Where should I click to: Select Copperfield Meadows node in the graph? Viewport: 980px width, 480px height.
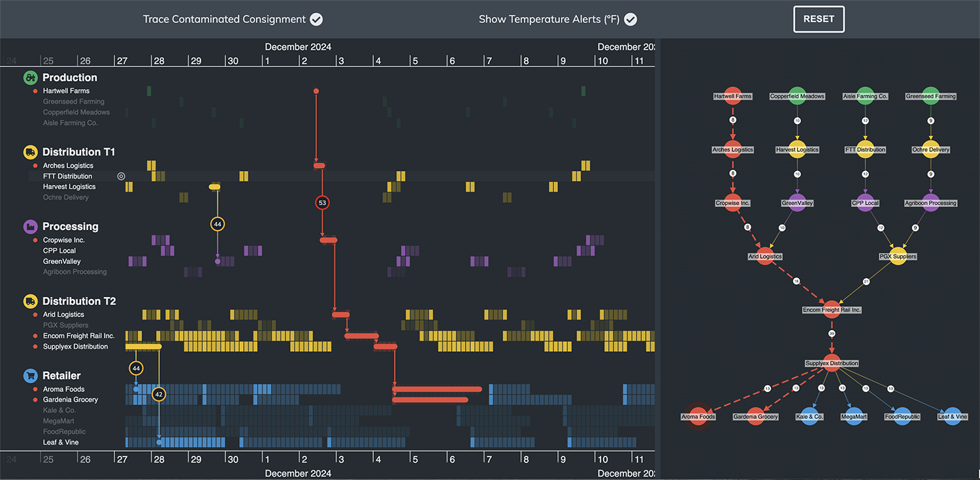coord(797,96)
